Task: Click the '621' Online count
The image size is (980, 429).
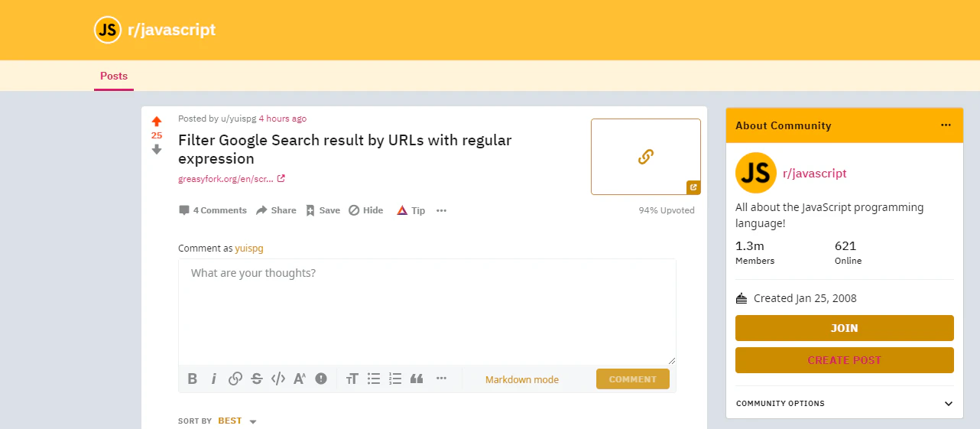Action: (x=845, y=246)
